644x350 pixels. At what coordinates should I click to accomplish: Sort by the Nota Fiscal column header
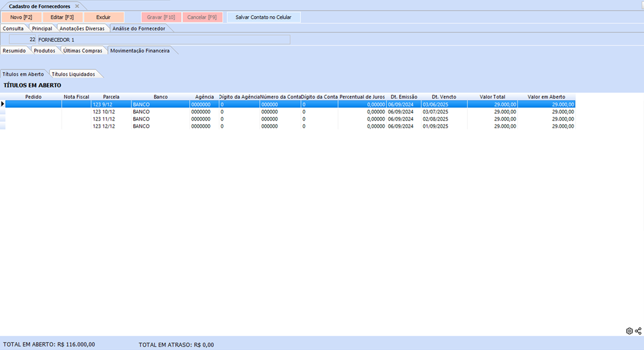point(76,97)
